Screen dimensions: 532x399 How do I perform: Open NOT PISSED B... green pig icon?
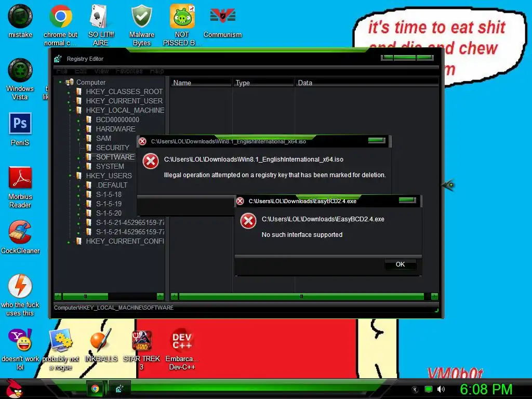pyautogui.click(x=182, y=25)
